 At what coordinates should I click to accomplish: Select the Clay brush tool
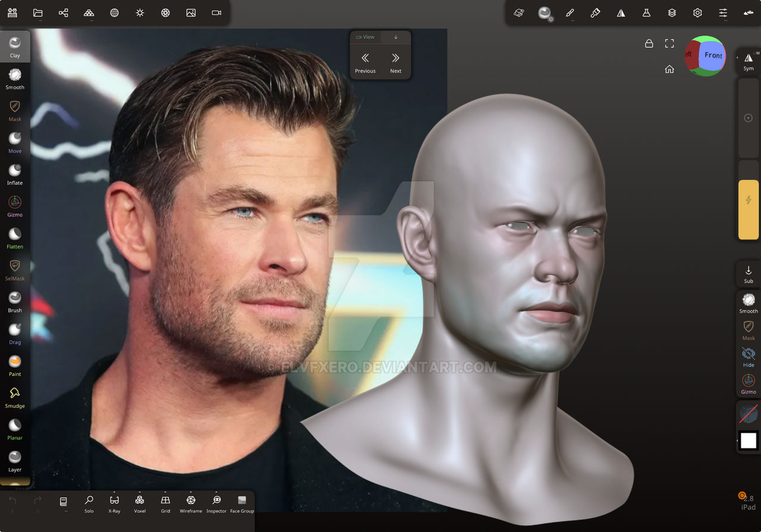coord(15,47)
